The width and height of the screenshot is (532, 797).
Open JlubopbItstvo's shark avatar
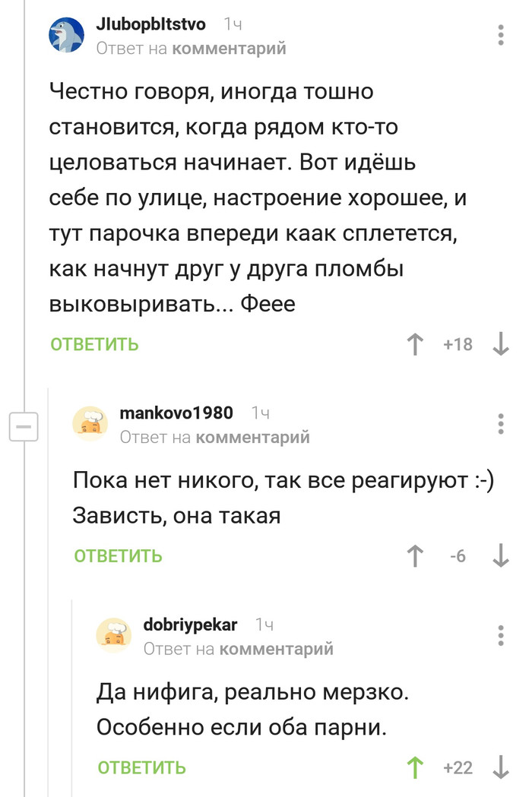[x=67, y=36]
